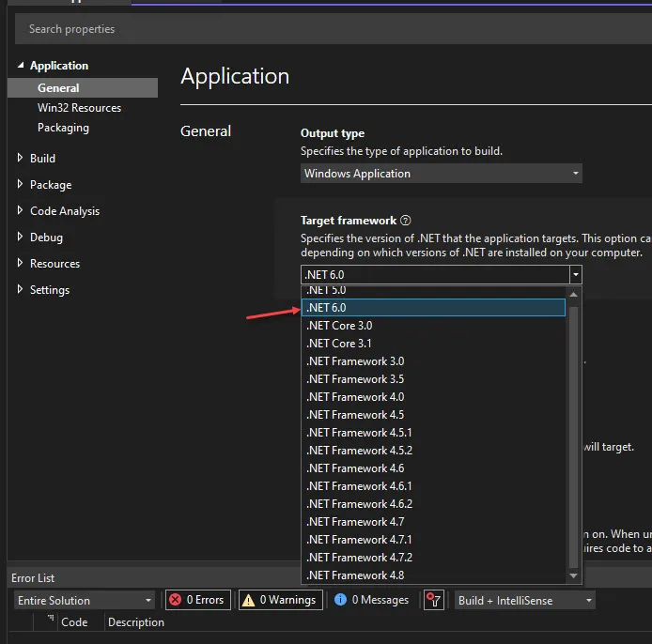Expand the Package section
Viewport: 652px width, 644px height.
point(20,184)
